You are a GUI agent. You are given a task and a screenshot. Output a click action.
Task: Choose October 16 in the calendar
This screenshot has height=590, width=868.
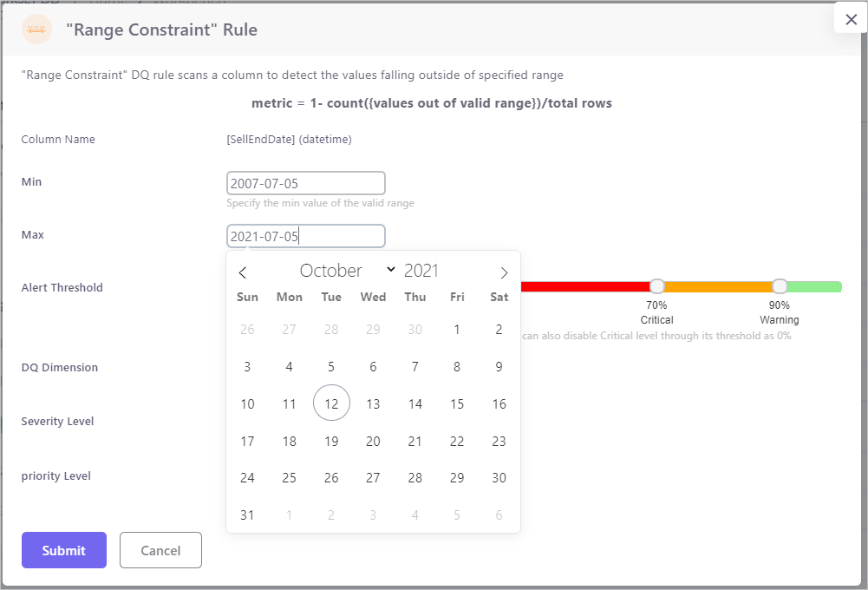(x=499, y=403)
